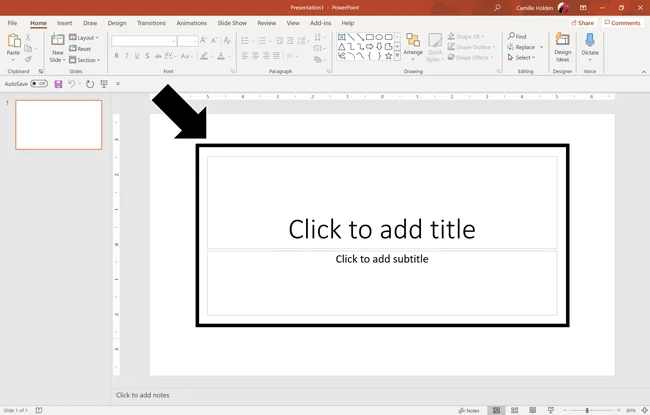Click the Paste clipboard icon

click(x=13, y=41)
